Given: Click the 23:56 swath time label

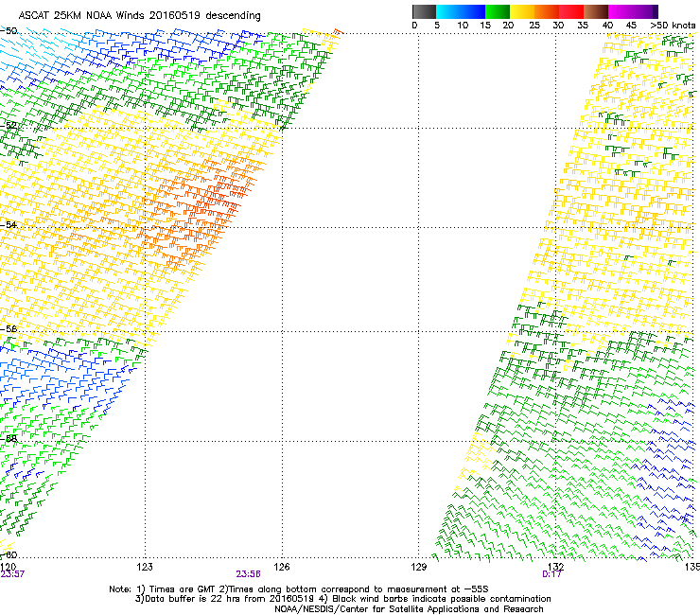Looking at the screenshot, I should coord(248,574).
